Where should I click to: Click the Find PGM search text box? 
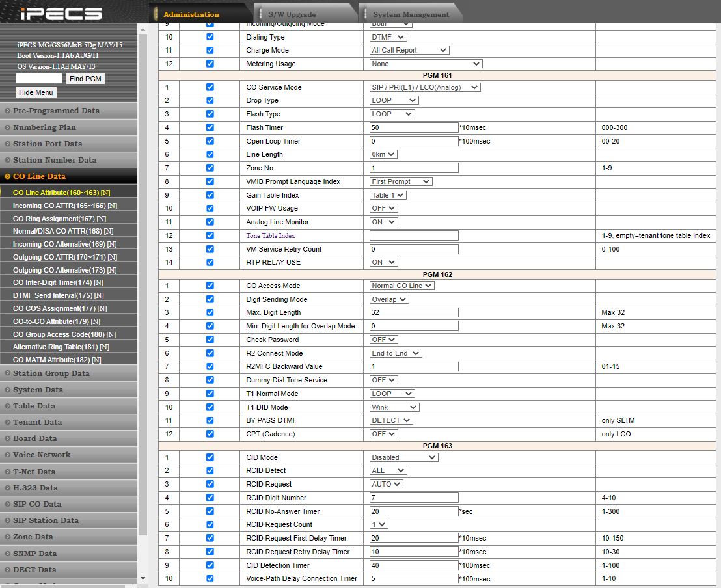pyautogui.click(x=39, y=79)
